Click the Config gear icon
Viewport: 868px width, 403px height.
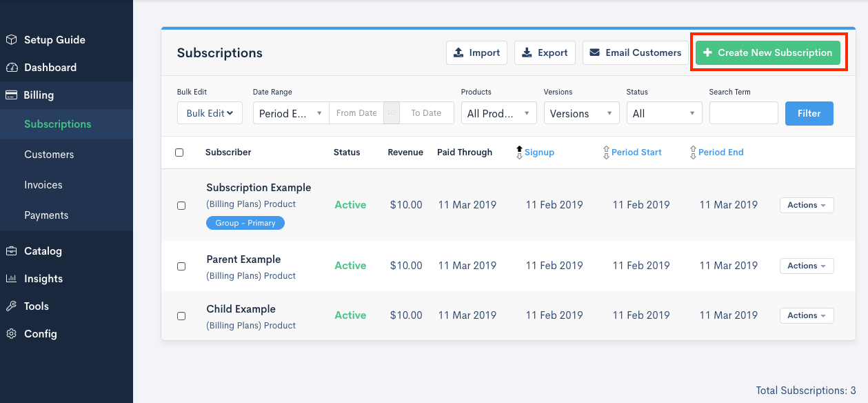click(x=11, y=334)
